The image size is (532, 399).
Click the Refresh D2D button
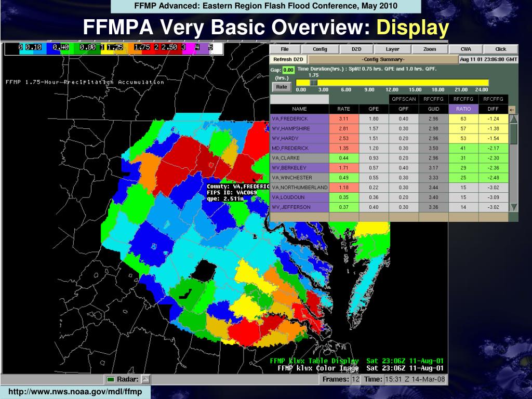click(x=288, y=59)
